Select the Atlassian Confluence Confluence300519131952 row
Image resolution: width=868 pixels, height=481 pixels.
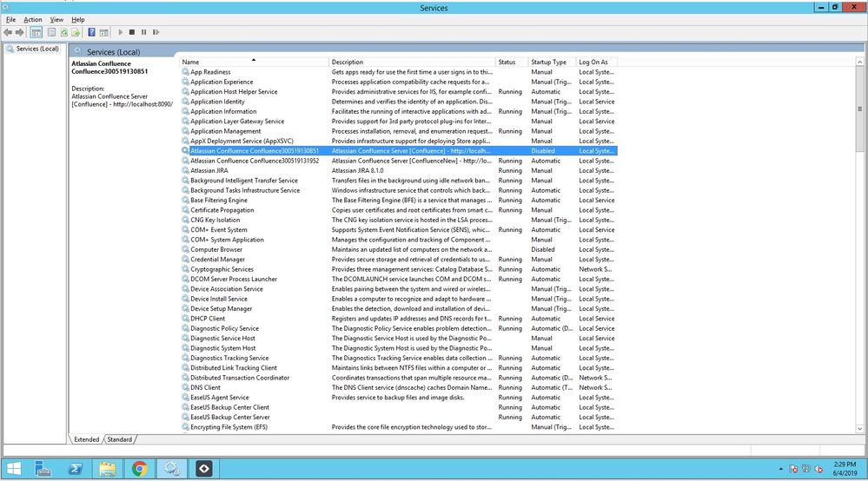click(399, 161)
